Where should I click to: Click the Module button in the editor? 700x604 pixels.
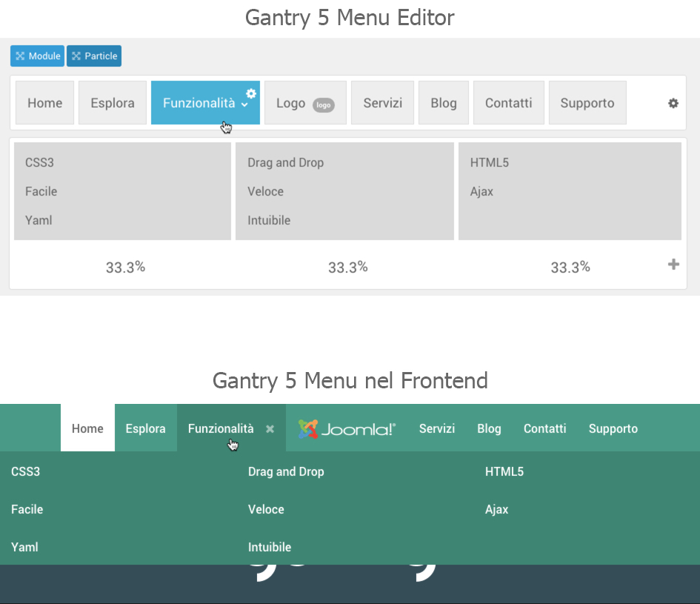pyautogui.click(x=38, y=56)
